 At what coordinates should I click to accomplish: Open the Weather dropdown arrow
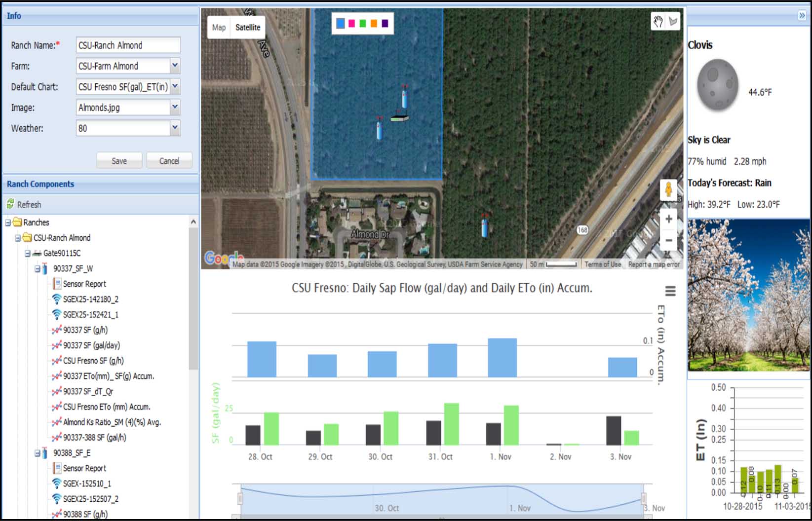pyautogui.click(x=175, y=128)
